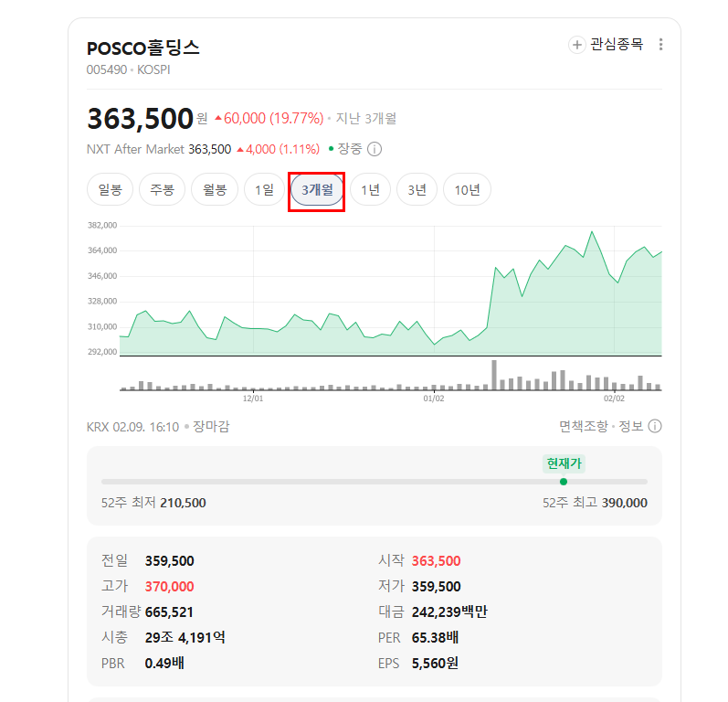Click the info icon beside 면책조항 · 정보
728x702 pixels.
pos(655,426)
